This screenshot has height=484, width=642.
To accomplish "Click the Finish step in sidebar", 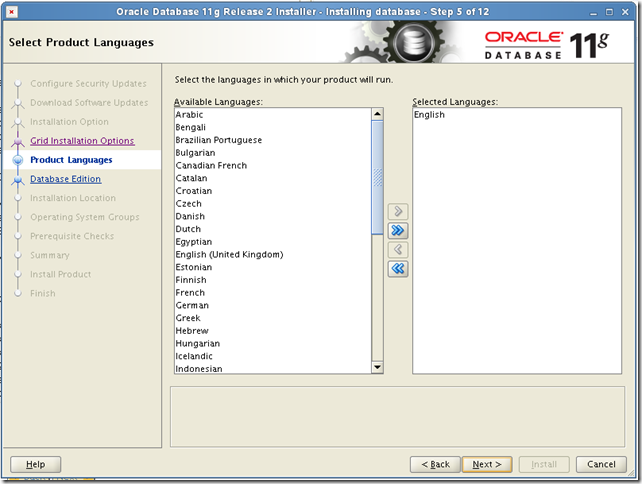I will (43, 293).
